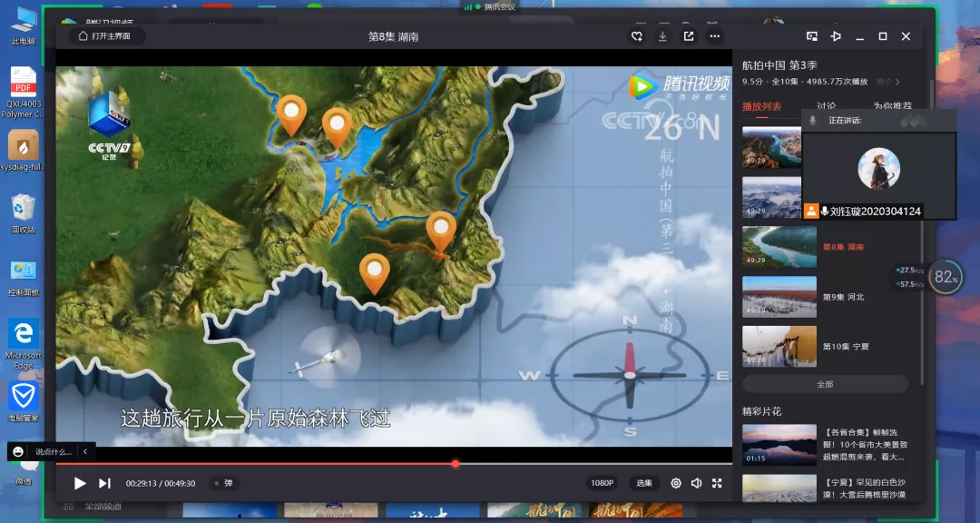This screenshot has width=980, height=523.
Task: Toggle the 弹 danmaku switch
Action: (x=224, y=483)
